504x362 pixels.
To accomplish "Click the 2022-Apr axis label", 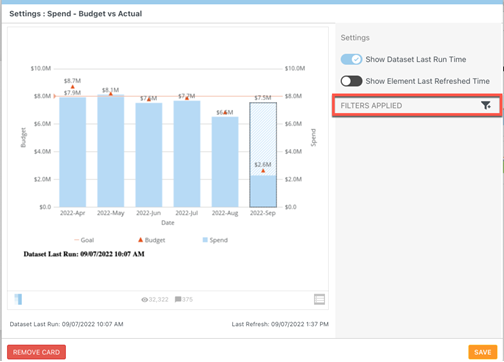I will [x=73, y=213].
